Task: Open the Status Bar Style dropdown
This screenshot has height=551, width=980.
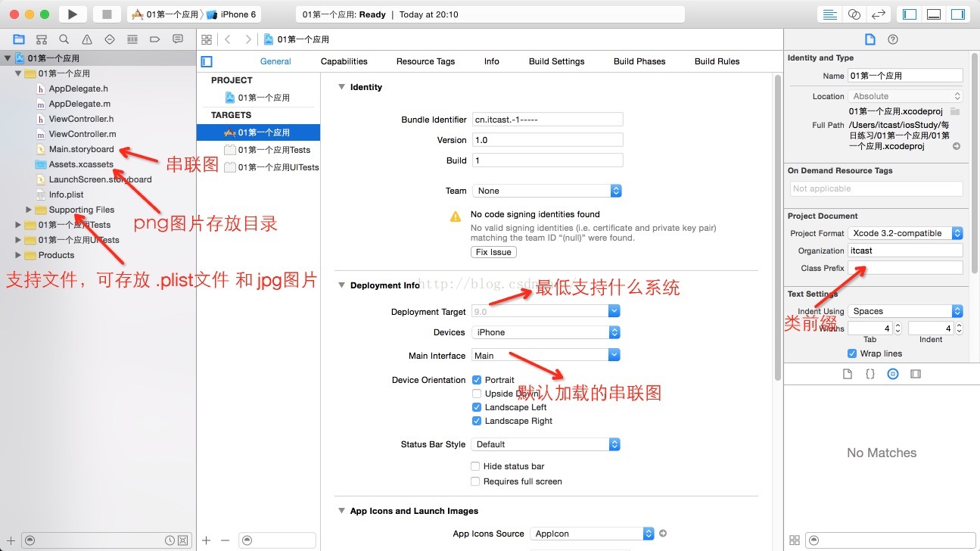Action: click(546, 444)
